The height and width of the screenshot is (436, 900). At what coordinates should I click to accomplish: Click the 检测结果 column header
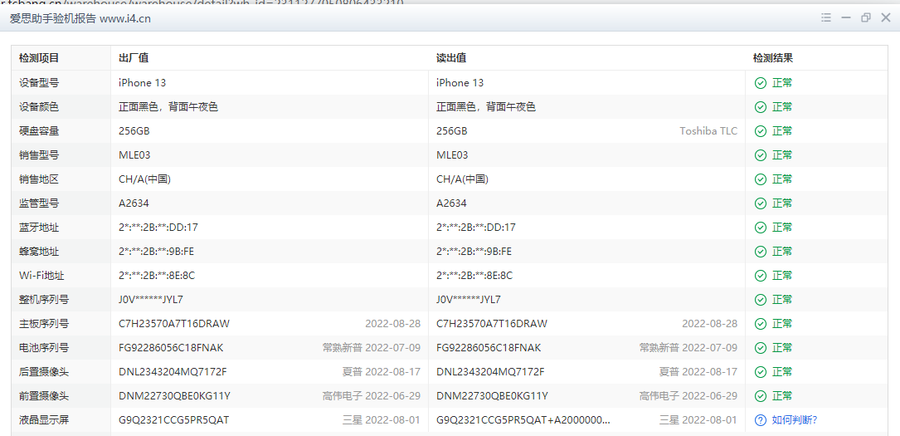point(773,58)
